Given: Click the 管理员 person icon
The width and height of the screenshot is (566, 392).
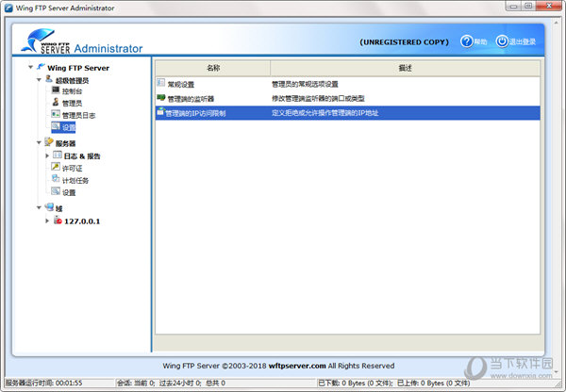Looking at the screenshot, I should click(56, 102).
